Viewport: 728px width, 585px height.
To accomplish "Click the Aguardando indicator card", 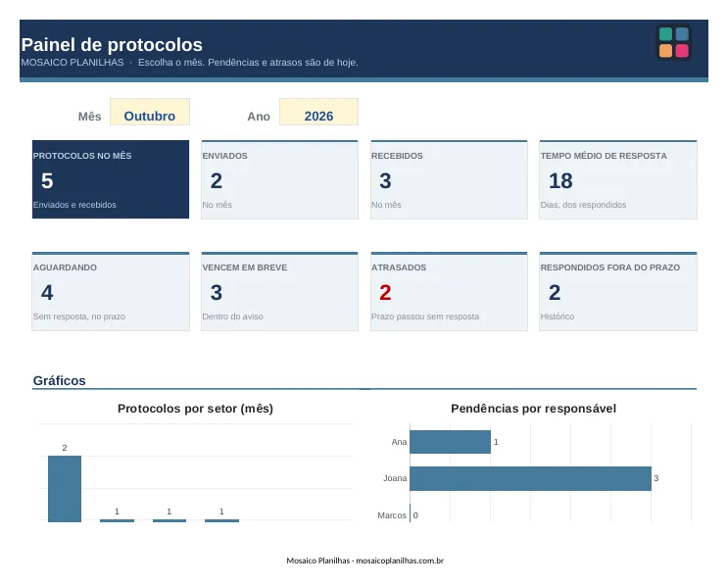I will tap(111, 291).
